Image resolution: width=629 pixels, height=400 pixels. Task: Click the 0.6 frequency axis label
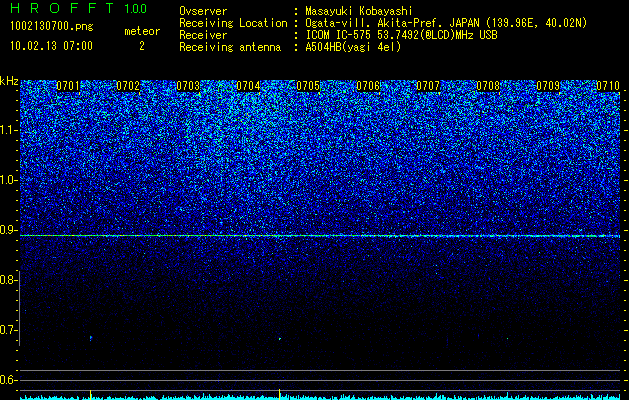tap(8, 380)
